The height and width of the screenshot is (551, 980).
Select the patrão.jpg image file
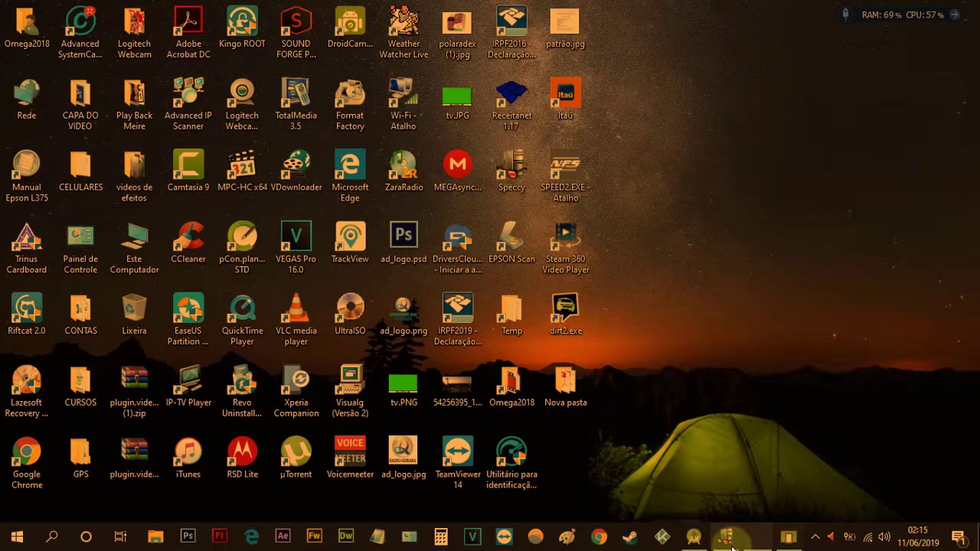pyautogui.click(x=566, y=28)
